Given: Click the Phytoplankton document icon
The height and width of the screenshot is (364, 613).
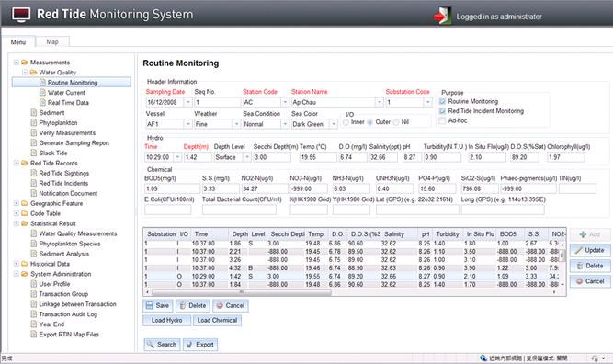Looking at the screenshot, I should [34, 123].
